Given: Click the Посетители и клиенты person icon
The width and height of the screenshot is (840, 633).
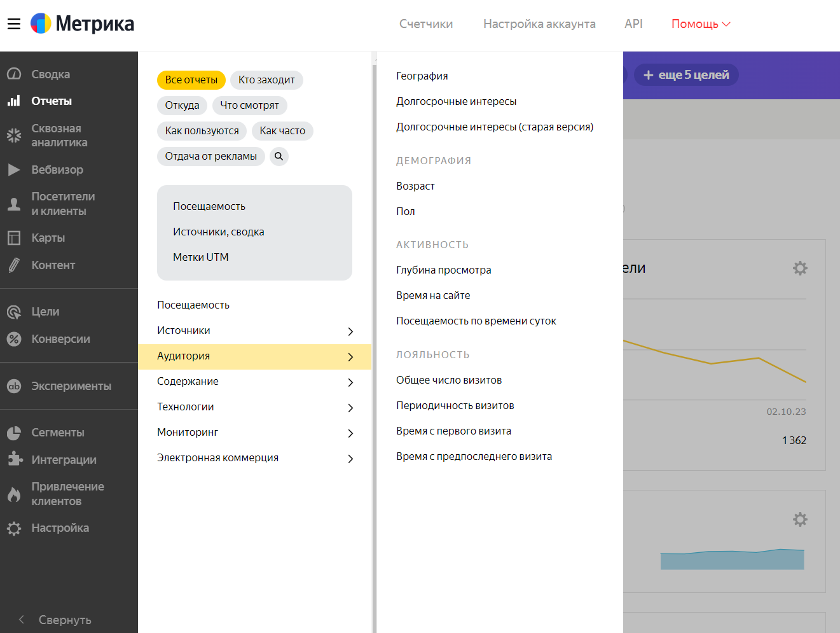Looking at the screenshot, I should point(14,204).
